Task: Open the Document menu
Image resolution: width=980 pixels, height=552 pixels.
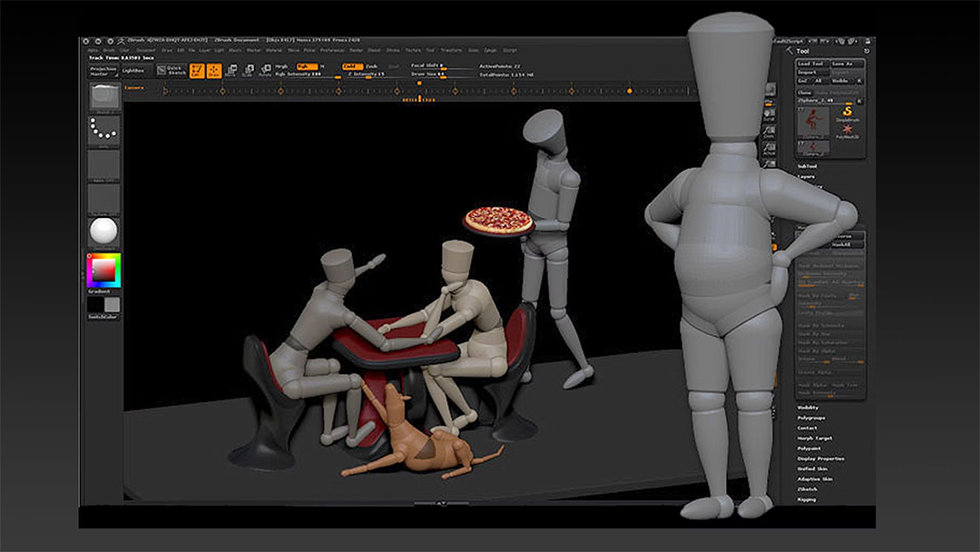Action: [x=145, y=50]
